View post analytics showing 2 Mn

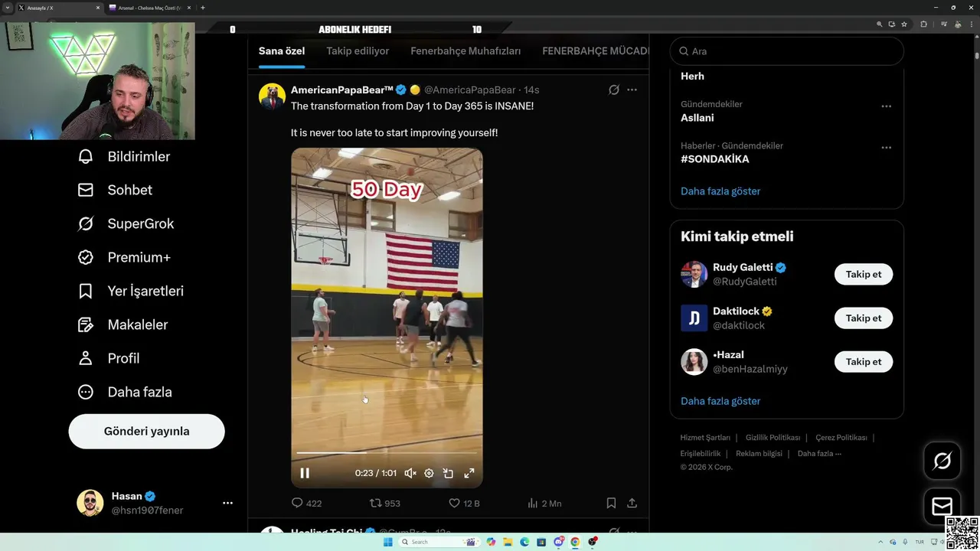pyautogui.click(x=544, y=503)
